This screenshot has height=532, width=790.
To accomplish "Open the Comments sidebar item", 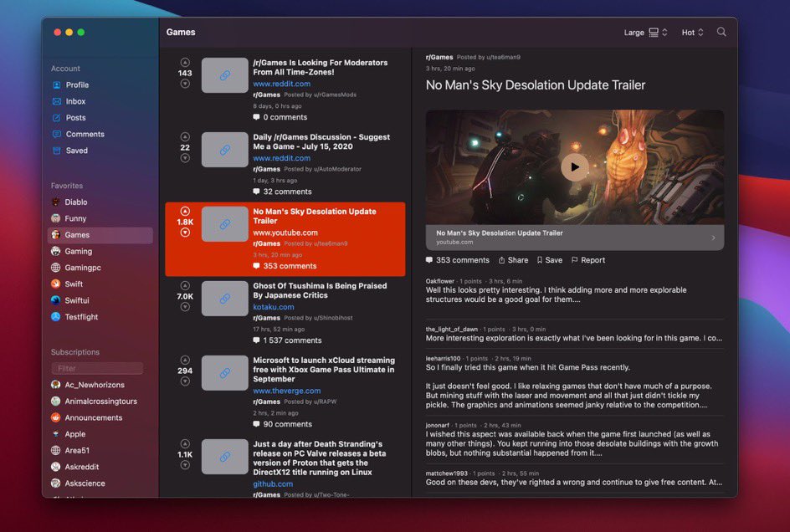I will (100, 134).
